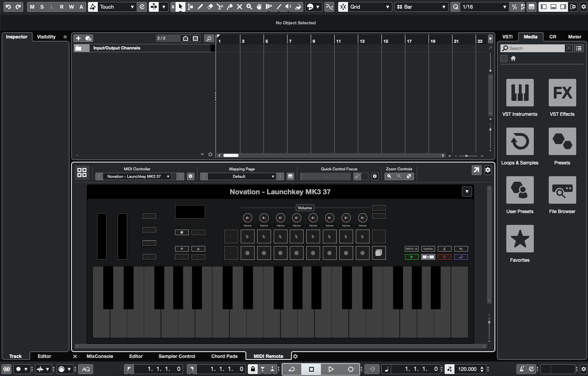Activate the Eraser tool
588x376 pixels.
210,7
